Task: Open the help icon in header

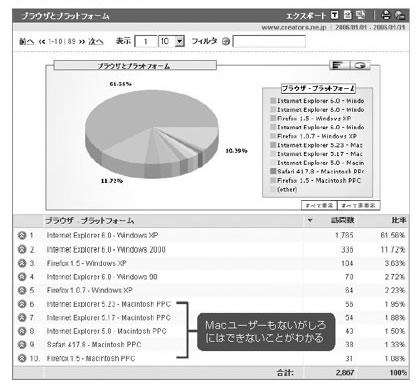Action: coord(400,15)
